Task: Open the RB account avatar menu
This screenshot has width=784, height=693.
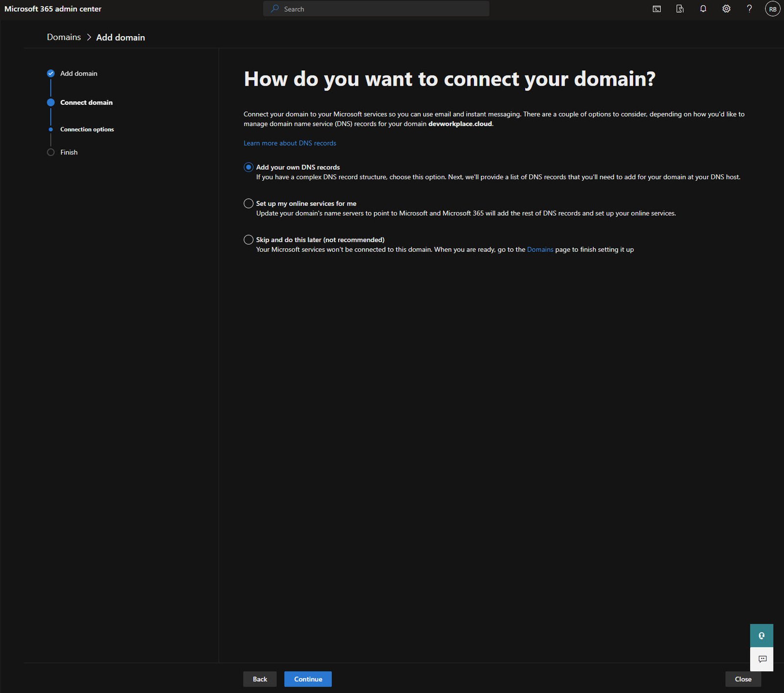Action: (x=772, y=9)
